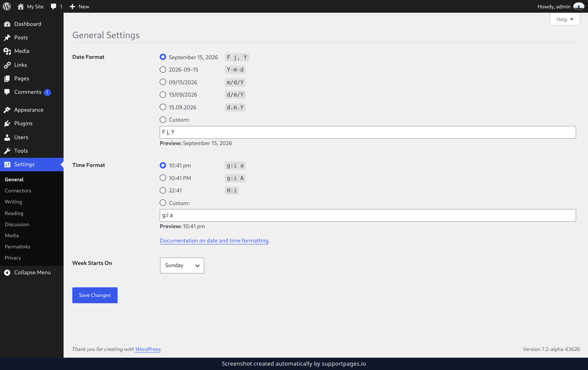Screen dimensions: 588x370
Task: Click the Collapse Menu arrow icon
Action: [x=7, y=272]
